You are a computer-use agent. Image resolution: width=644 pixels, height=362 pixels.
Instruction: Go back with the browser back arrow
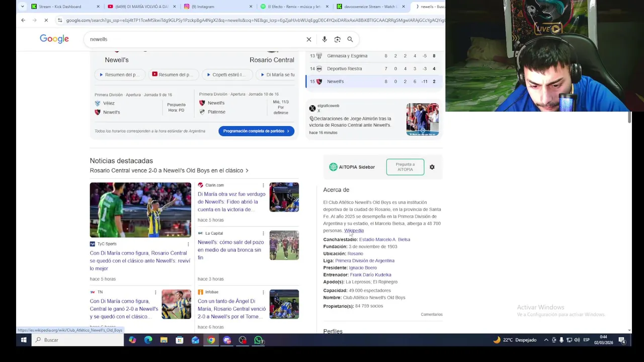click(23, 20)
